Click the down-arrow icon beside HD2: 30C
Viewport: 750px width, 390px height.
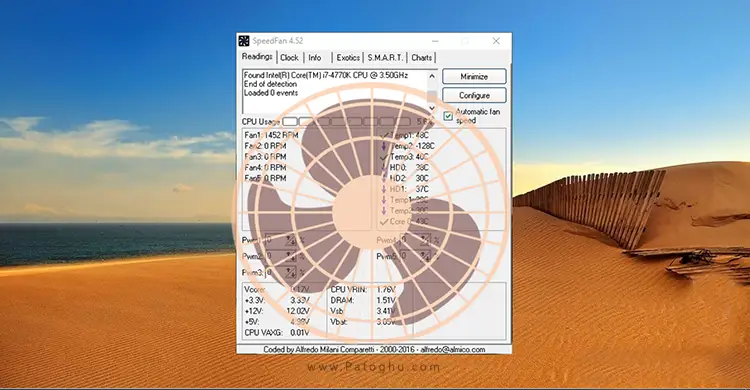click(384, 178)
